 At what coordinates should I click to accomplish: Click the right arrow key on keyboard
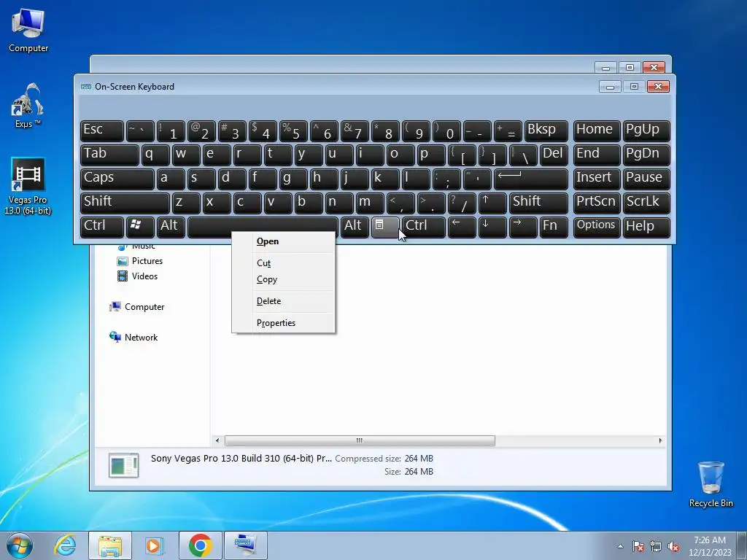tap(522, 226)
